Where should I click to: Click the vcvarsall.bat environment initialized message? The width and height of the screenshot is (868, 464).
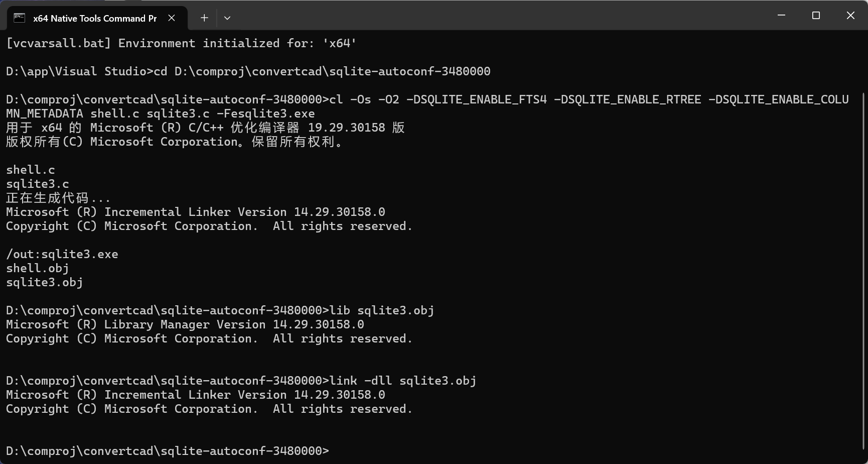click(181, 43)
